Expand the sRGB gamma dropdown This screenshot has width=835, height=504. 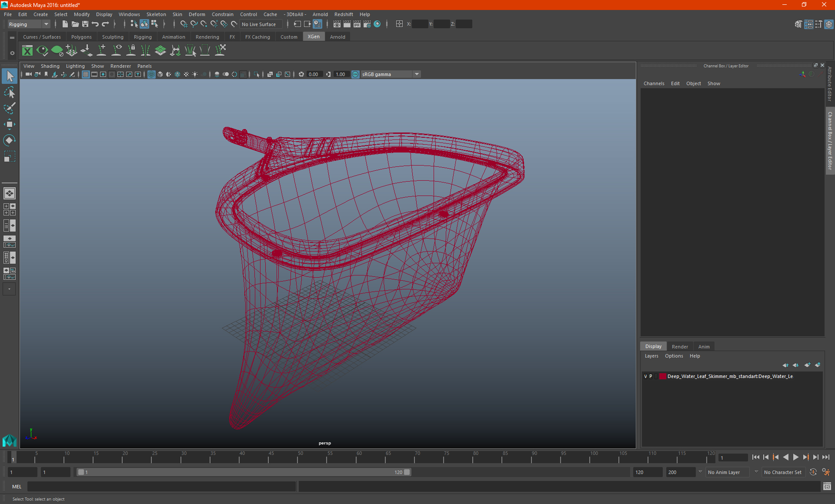(417, 74)
